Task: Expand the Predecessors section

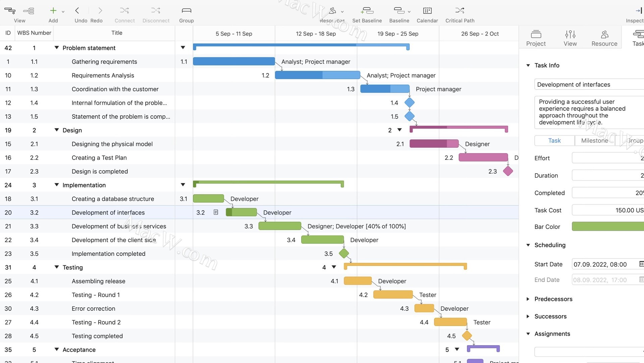Action: click(528, 299)
